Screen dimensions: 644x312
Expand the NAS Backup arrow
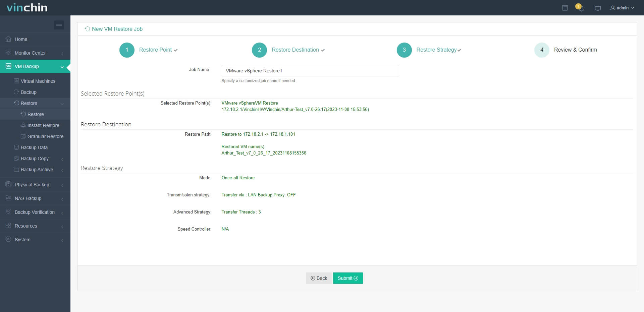point(62,199)
